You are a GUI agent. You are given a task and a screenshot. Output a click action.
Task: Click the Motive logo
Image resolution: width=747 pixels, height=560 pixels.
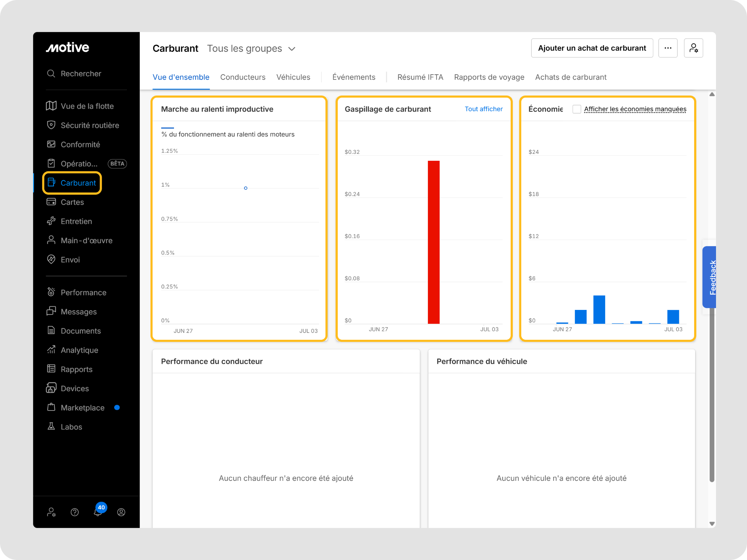point(67,47)
